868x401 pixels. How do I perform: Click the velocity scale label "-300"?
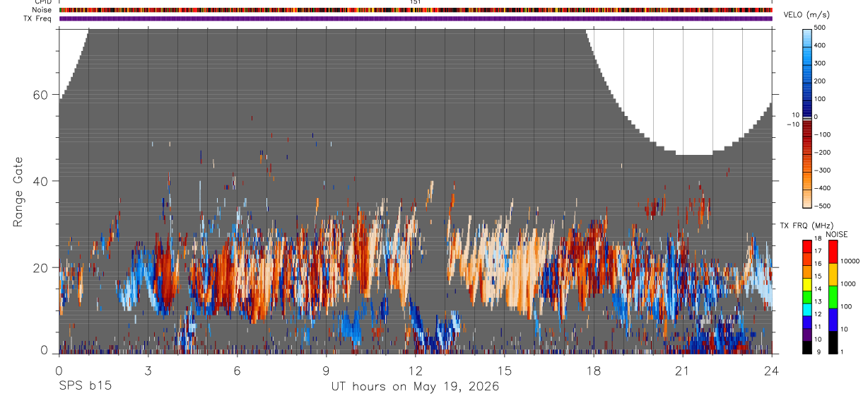(821, 170)
